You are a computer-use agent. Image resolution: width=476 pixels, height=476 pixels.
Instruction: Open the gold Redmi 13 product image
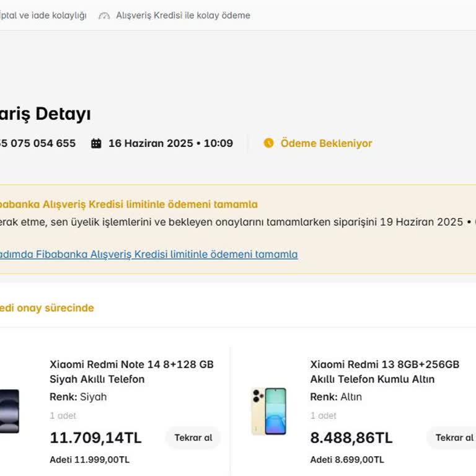[268, 411]
